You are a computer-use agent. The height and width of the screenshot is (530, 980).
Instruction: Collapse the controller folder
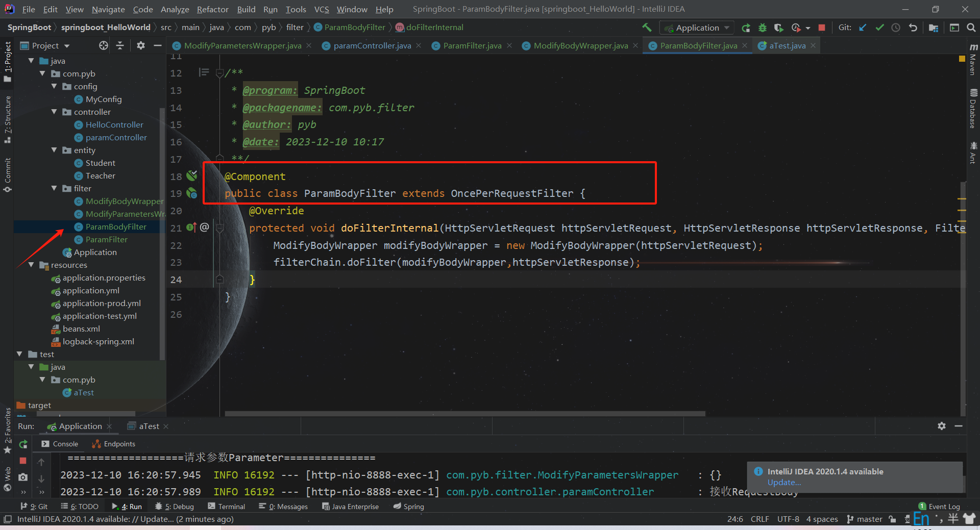pos(54,112)
